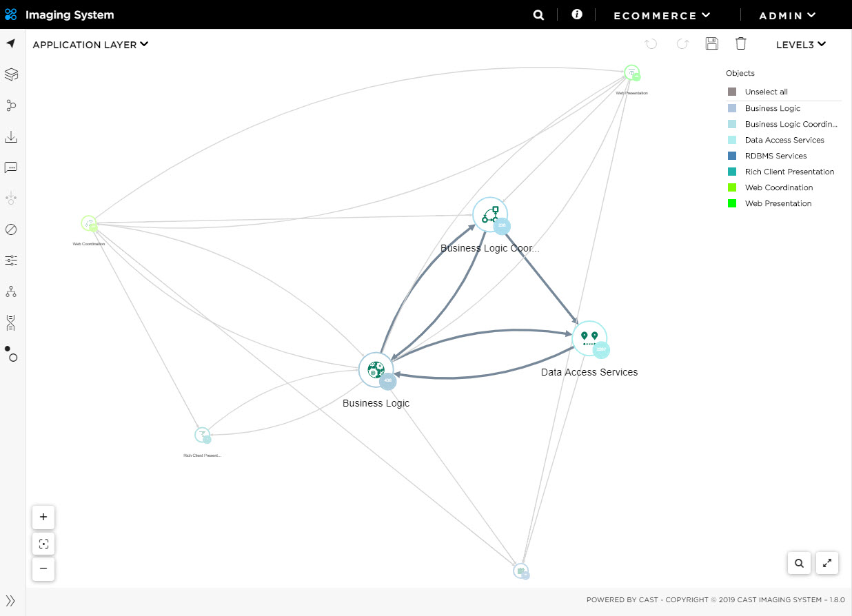This screenshot has height=616, width=852.
Task: Click the layers stack icon in sidebar
Action: pos(11,74)
